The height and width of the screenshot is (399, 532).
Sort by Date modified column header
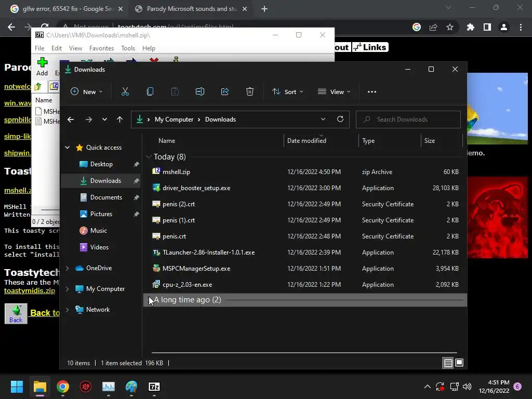tap(321, 140)
